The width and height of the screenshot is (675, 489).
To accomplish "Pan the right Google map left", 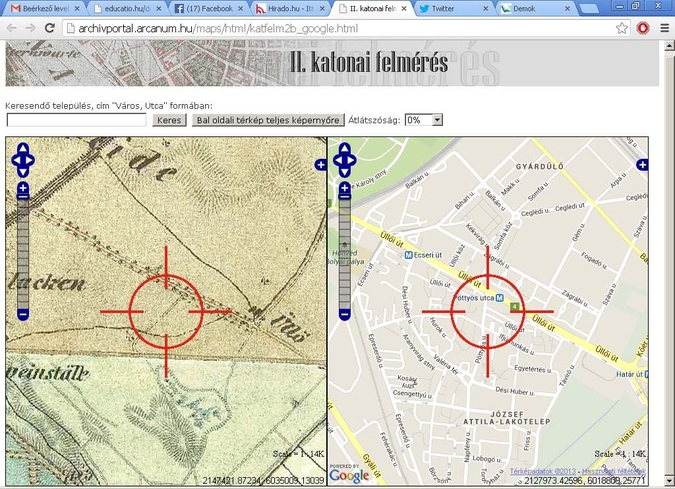I will (338, 161).
